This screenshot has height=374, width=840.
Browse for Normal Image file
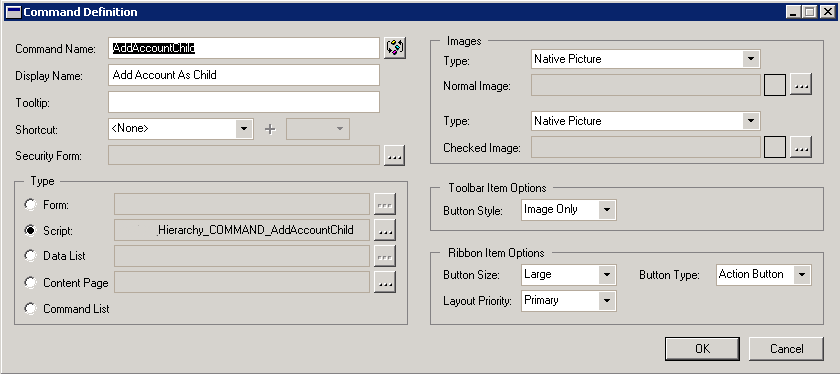(x=801, y=85)
